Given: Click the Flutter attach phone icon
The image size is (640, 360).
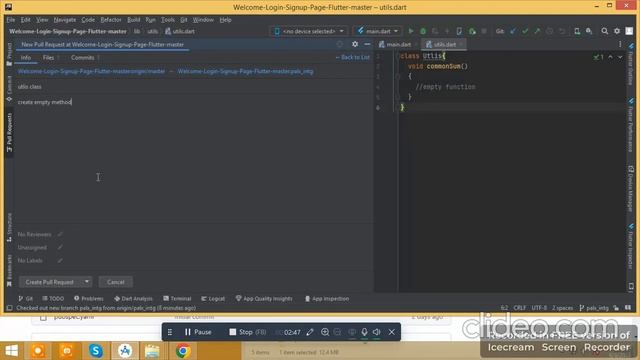Looking at the screenshot, I should coord(459,31).
